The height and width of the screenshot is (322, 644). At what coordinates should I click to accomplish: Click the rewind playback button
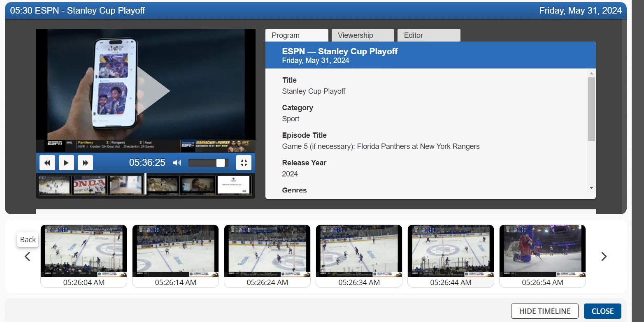(x=47, y=163)
